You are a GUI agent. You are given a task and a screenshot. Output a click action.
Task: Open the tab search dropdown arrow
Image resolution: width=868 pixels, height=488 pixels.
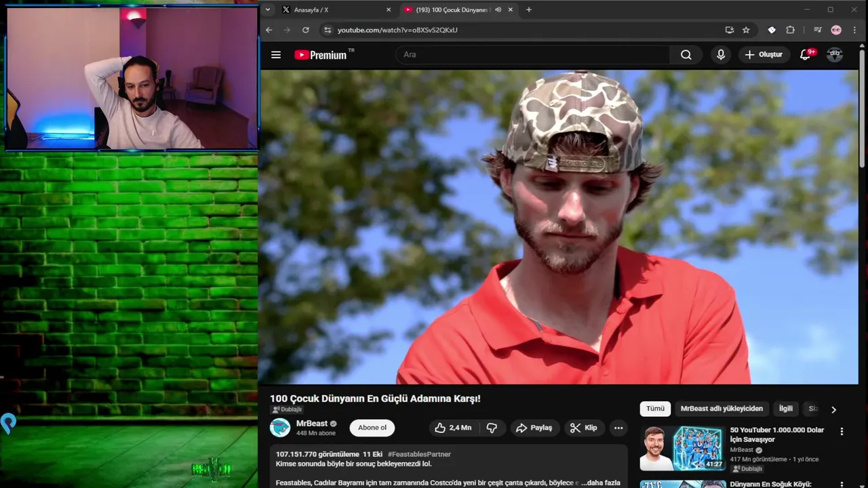pyautogui.click(x=268, y=9)
